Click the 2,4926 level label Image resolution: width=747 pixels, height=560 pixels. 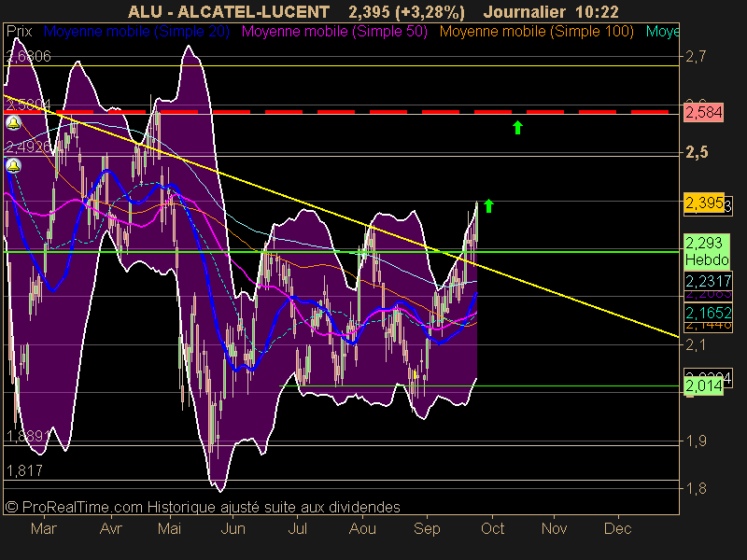pyautogui.click(x=28, y=147)
